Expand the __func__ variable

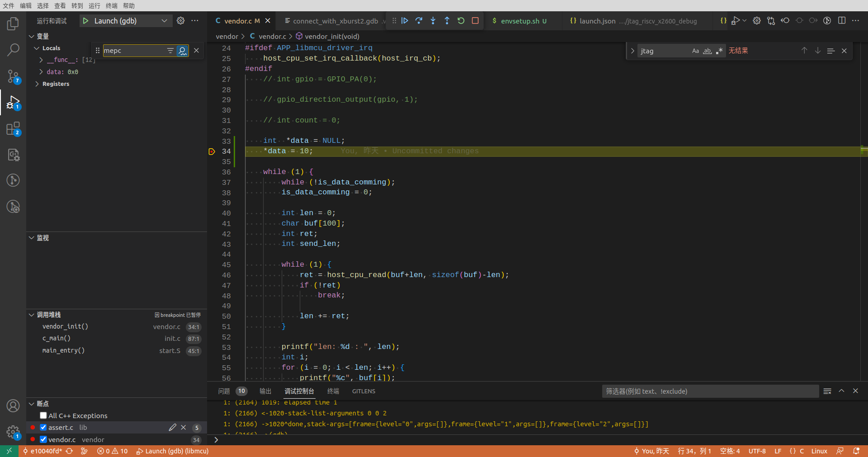[41, 60]
